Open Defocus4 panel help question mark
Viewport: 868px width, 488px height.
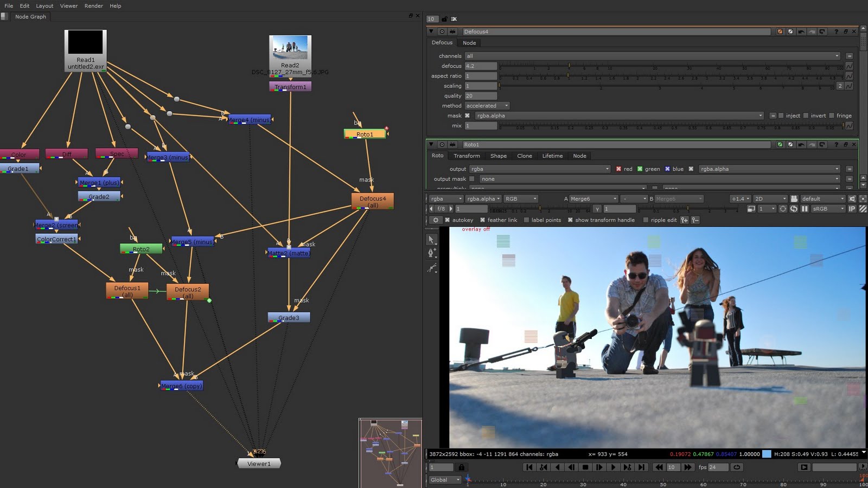click(836, 31)
